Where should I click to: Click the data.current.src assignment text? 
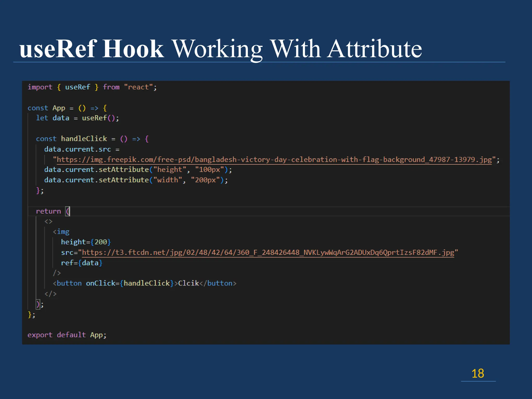pos(77,149)
